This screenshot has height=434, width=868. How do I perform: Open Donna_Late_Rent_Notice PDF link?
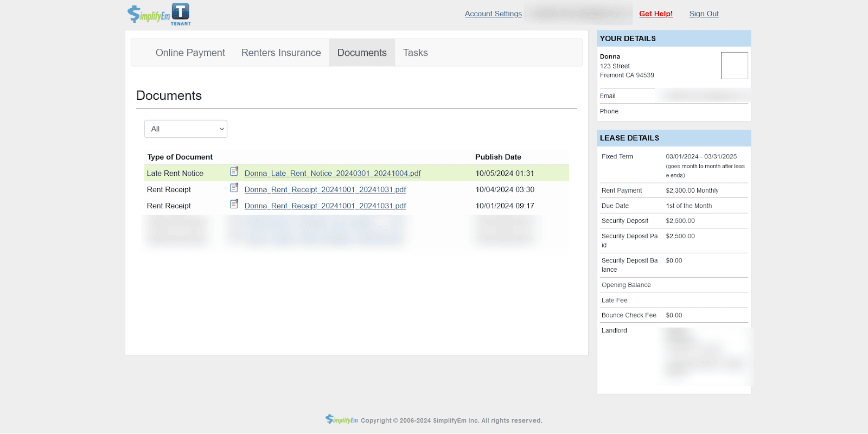click(333, 173)
